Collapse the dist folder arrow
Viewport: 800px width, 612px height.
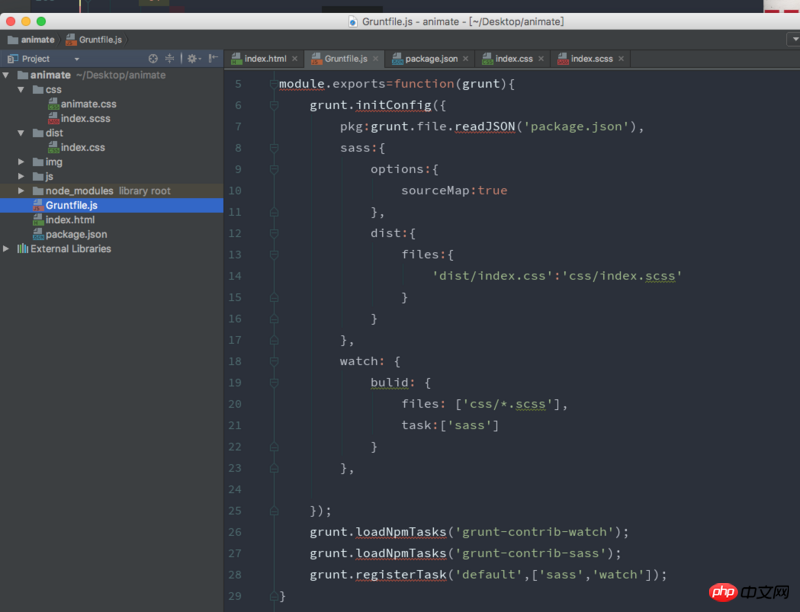(x=21, y=133)
